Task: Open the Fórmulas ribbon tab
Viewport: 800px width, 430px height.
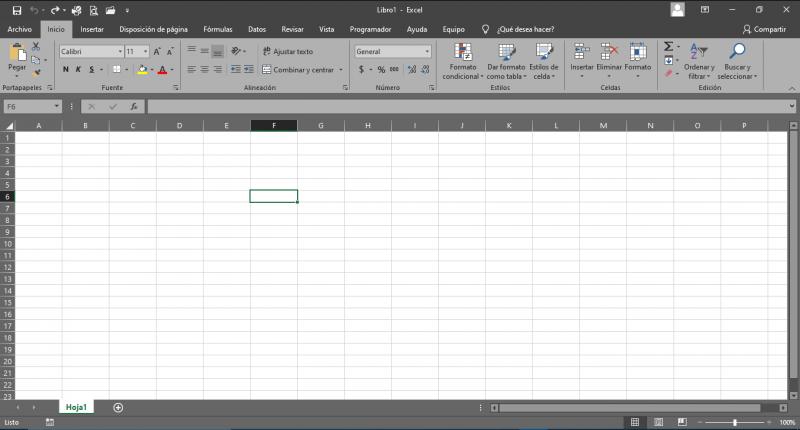Action: (x=217, y=29)
